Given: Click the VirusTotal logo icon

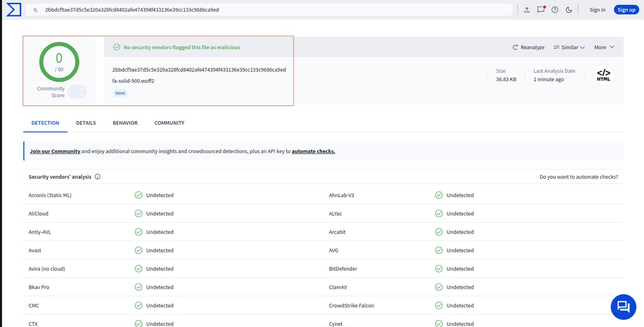Looking at the screenshot, I should (13, 9).
